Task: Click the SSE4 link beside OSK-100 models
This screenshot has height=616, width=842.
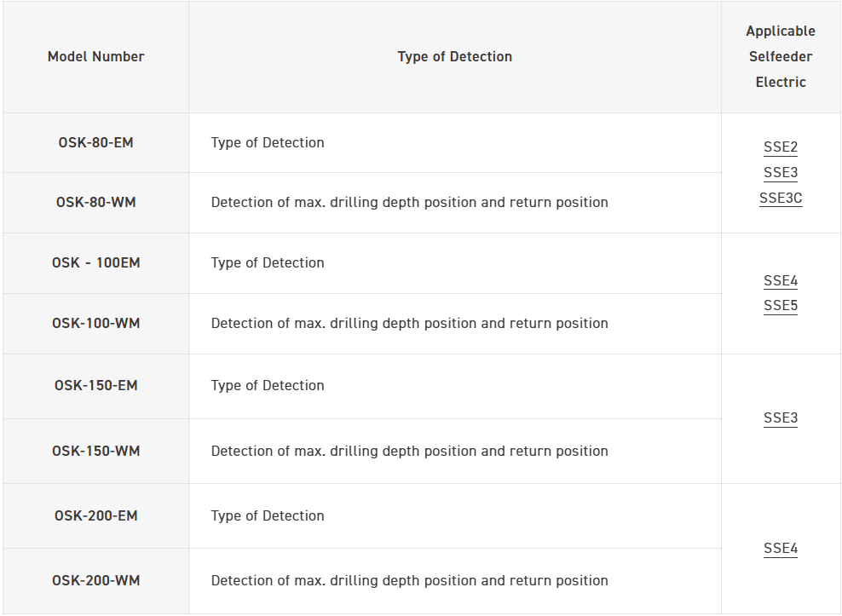Action: point(781,281)
